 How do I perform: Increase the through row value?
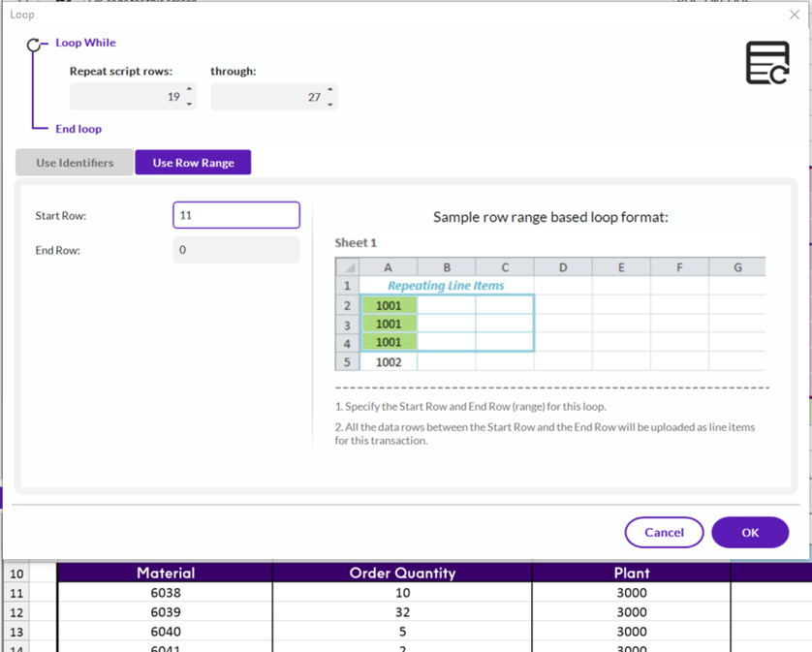click(330, 89)
